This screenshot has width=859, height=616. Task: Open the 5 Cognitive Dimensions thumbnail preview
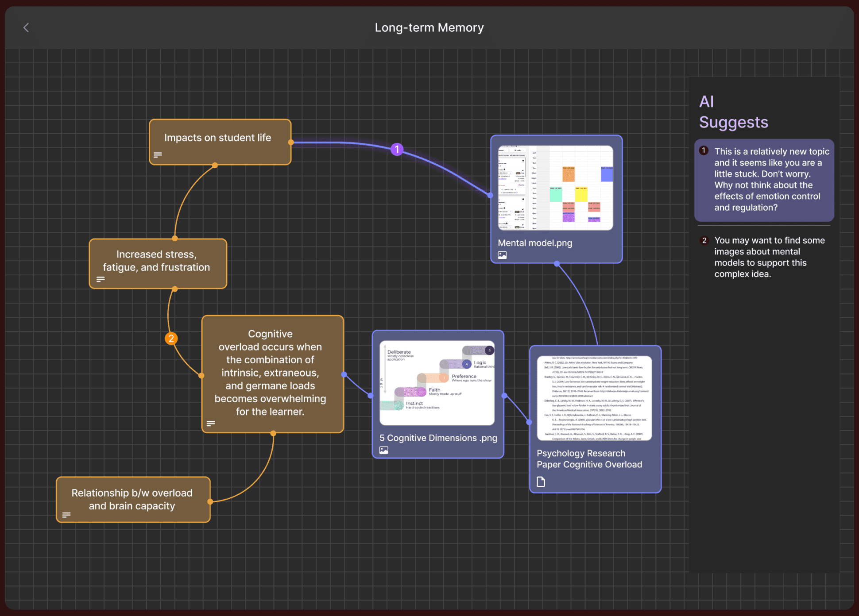point(437,382)
